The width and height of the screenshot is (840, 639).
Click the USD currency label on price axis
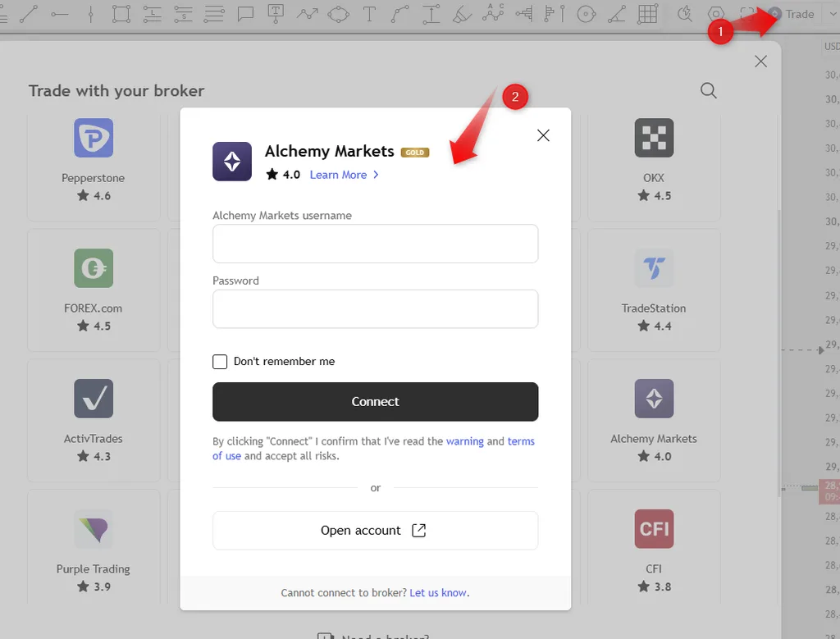coord(832,46)
